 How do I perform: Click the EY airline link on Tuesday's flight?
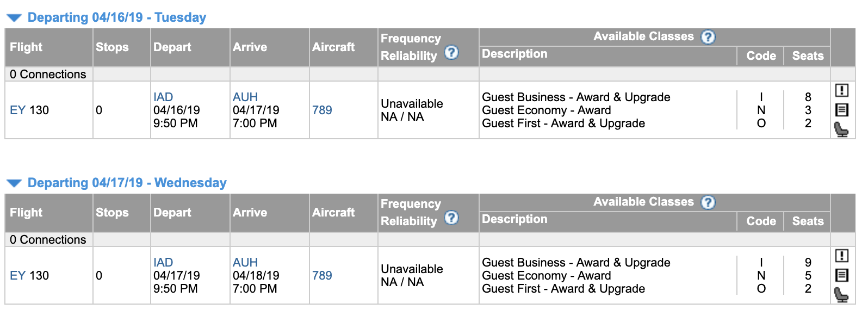click(x=17, y=110)
